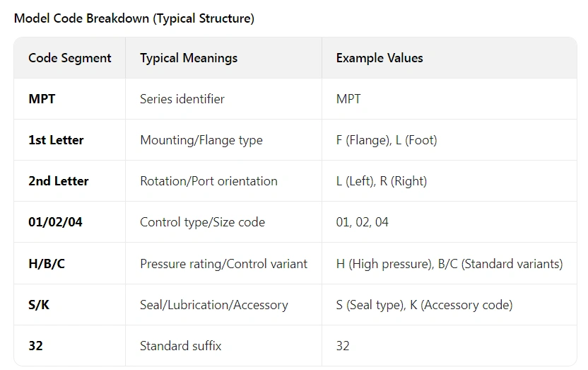Click the 'H/B/C' code segment cell
This screenshot has width=588, height=370.
click(x=47, y=264)
